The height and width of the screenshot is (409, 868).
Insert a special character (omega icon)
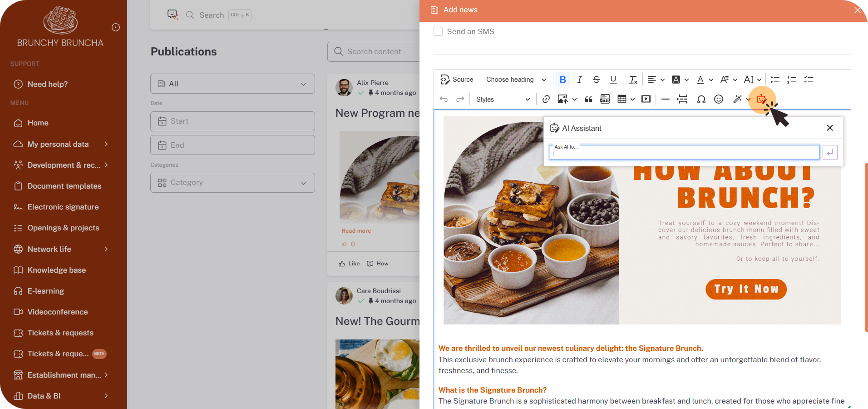701,100
